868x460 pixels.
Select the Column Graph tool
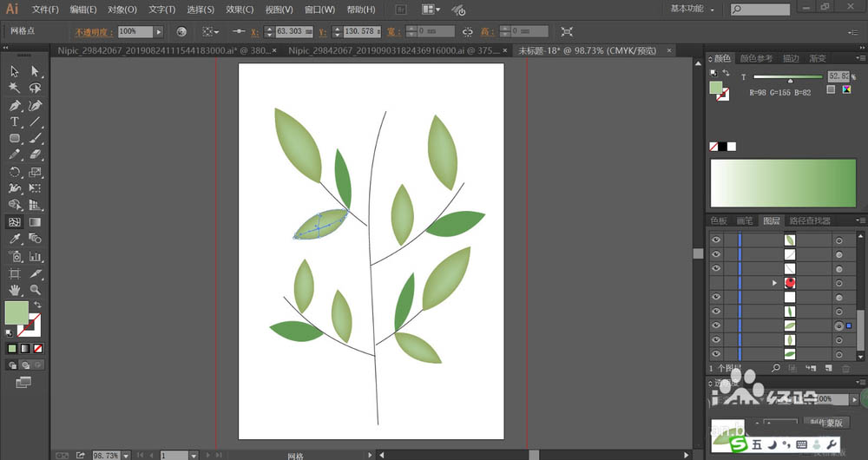point(35,256)
